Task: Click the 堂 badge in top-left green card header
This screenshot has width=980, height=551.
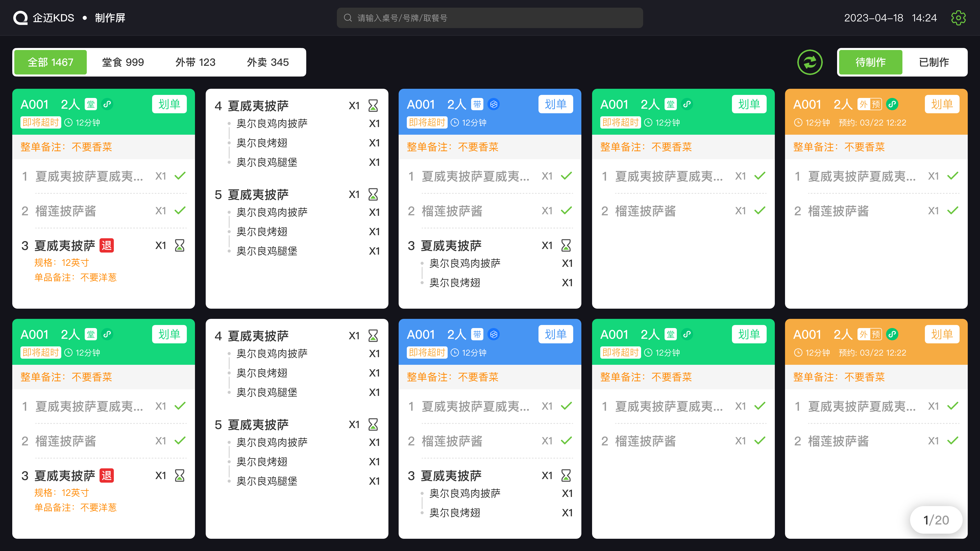Action: pyautogui.click(x=91, y=104)
